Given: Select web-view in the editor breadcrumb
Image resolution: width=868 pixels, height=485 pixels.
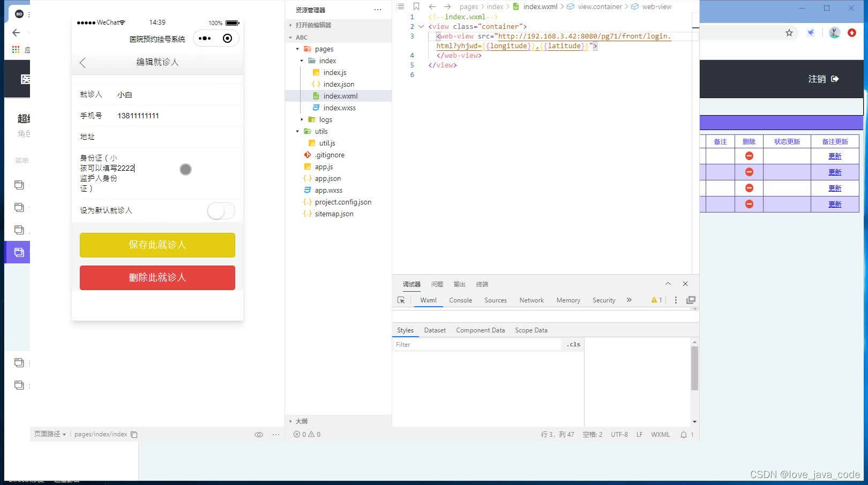Looking at the screenshot, I should [656, 6].
